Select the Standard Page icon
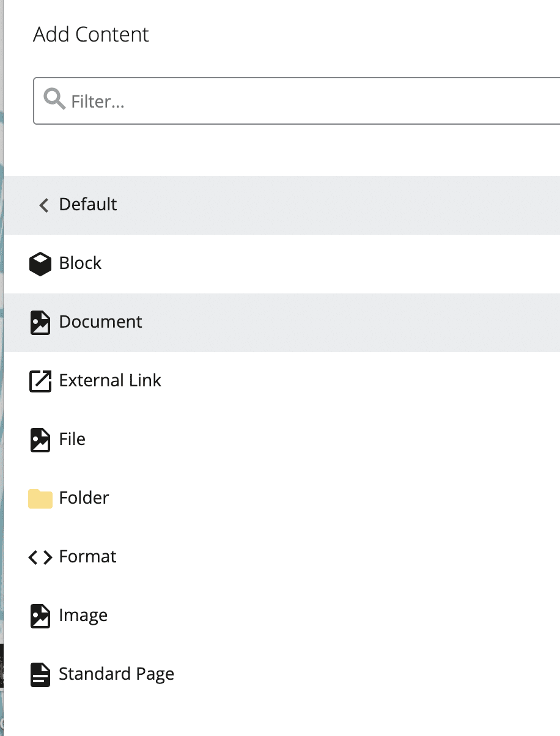Screen dimensions: 560x736 tap(40, 674)
